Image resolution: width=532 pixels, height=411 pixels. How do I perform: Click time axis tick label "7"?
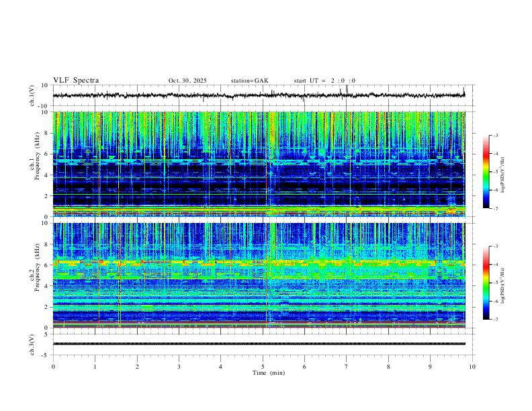pyautogui.click(x=346, y=367)
